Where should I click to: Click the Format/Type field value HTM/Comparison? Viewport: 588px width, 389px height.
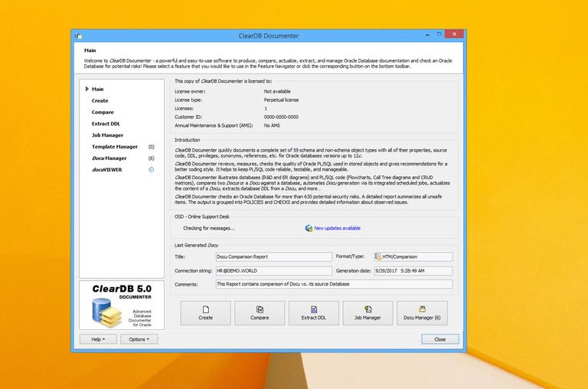click(413, 257)
